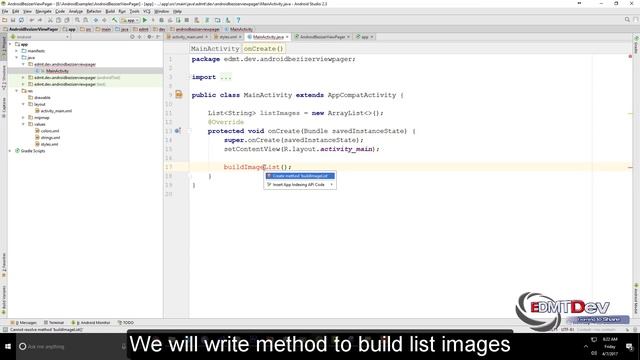Viewport: 640px width, 360px height.
Task: Expand the Gradle Scripts node
Action: [10, 151]
